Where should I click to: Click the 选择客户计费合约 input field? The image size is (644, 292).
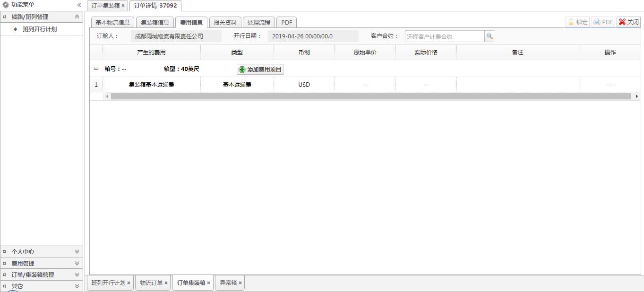444,36
